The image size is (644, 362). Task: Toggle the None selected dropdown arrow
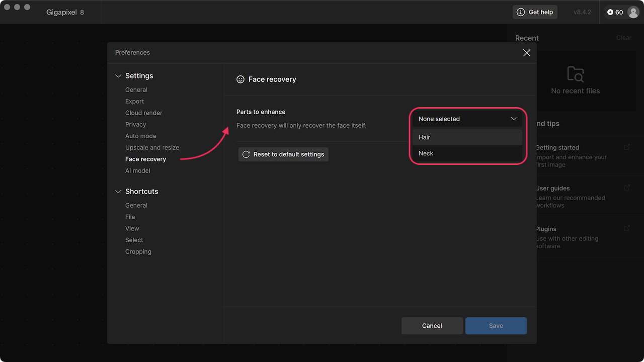click(514, 119)
